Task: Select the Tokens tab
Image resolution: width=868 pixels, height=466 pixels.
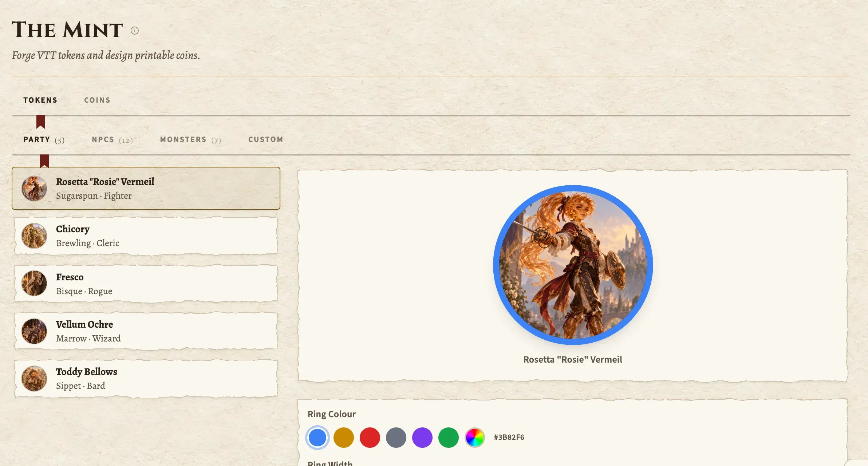Action: (40, 100)
